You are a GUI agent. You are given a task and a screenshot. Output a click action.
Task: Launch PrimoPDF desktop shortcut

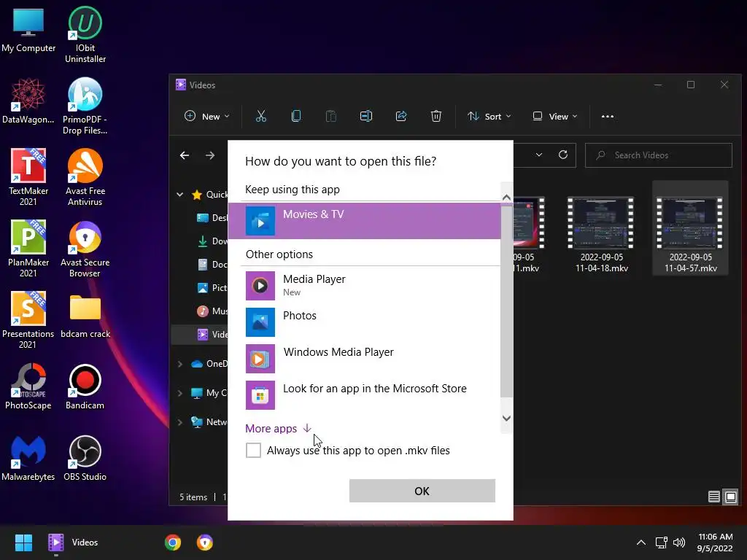[85, 106]
